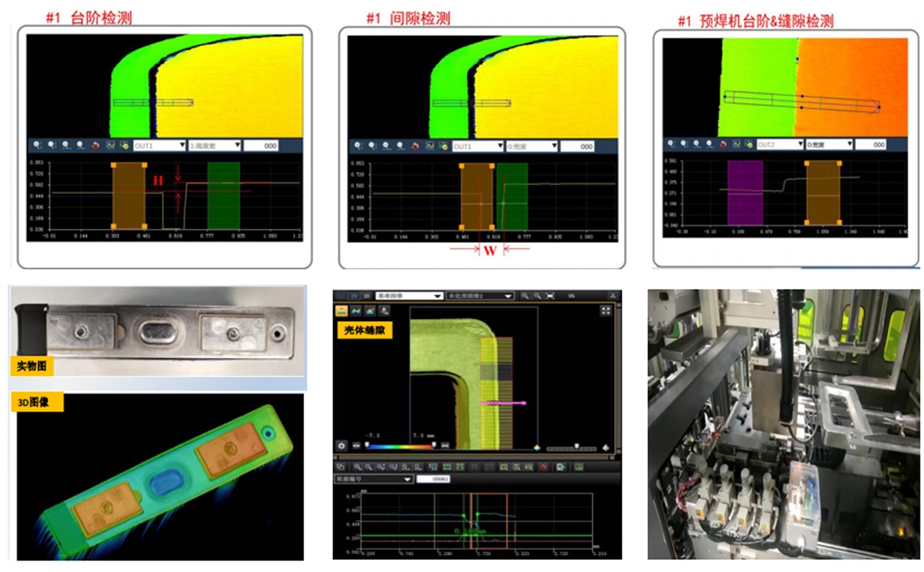
Task: Click the gear settings icon beside color scale
Action: (x=342, y=446)
